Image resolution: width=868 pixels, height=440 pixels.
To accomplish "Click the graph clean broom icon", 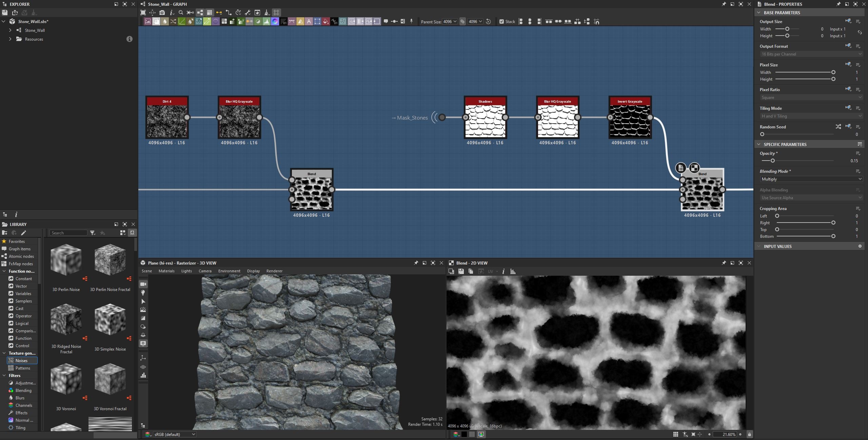I will 267,13.
